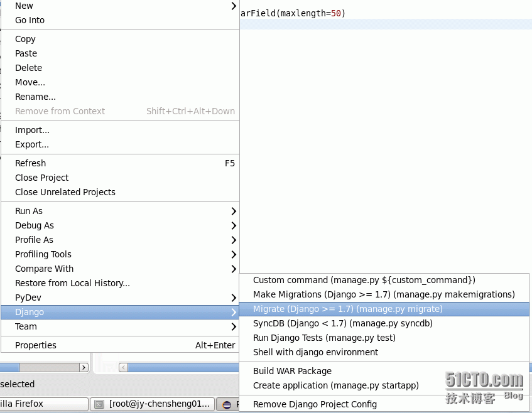Run Migrate (manage.py migrate)
532x413 pixels.
pyautogui.click(x=384, y=309)
